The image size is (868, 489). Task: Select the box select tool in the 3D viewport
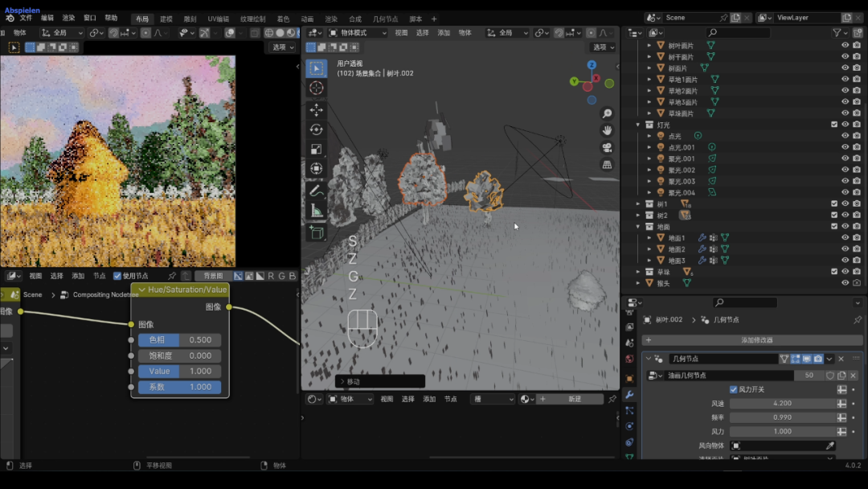point(317,68)
